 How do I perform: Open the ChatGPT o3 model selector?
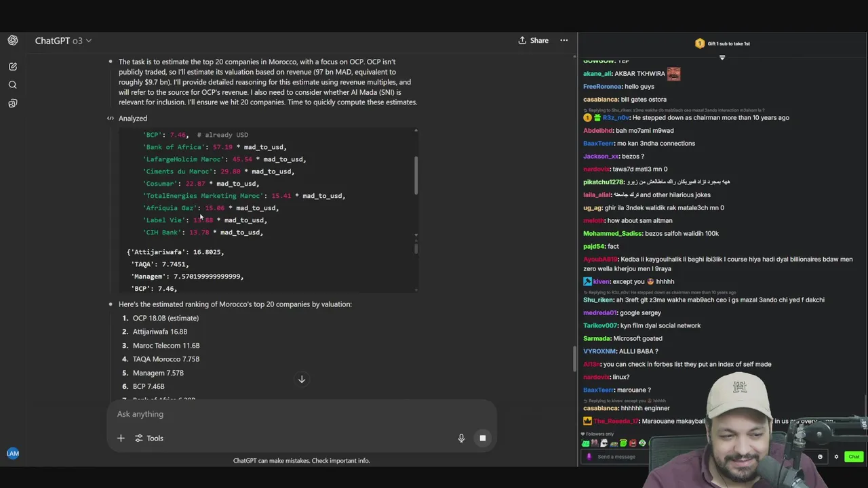63,41
